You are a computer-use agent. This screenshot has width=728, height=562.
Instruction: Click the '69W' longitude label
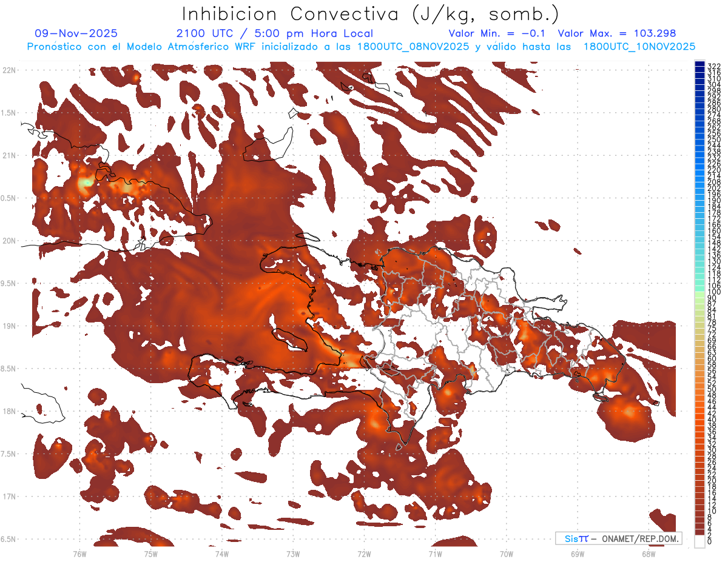click(578, 554)
